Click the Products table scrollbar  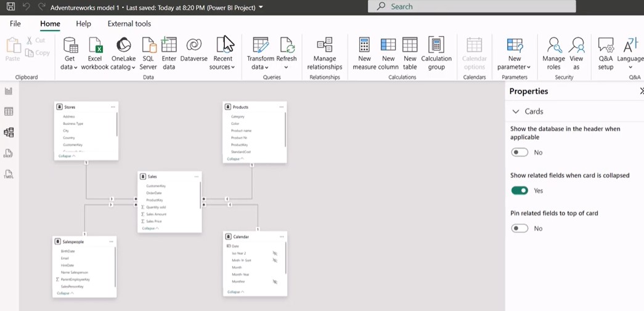pyautogui.click(x=285, y=129)
